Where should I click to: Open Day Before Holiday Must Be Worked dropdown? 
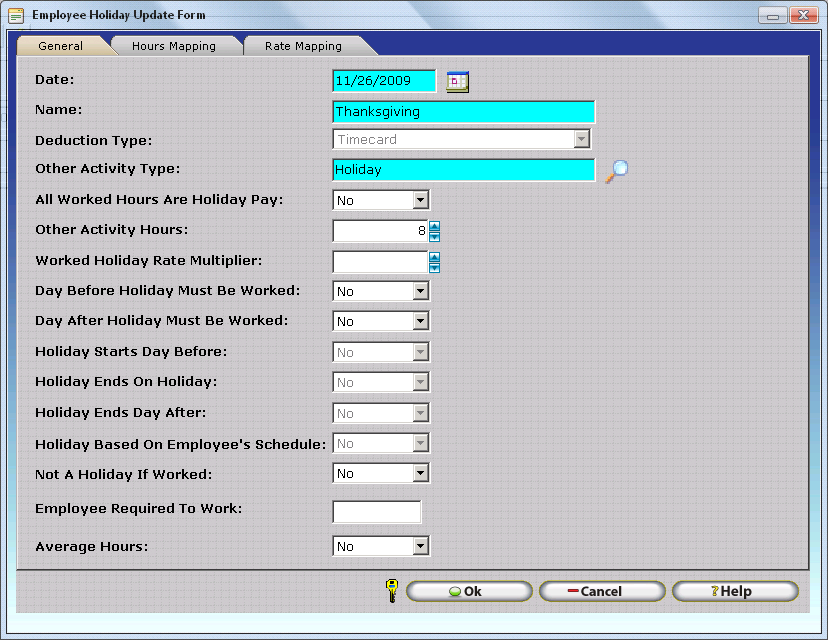pyautogui.click(x=420, y=291)
